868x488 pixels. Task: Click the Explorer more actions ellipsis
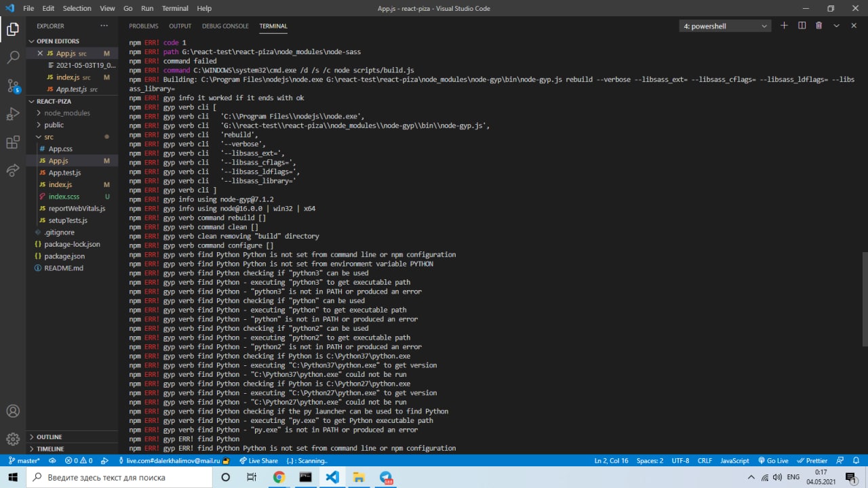pos(104,26)
